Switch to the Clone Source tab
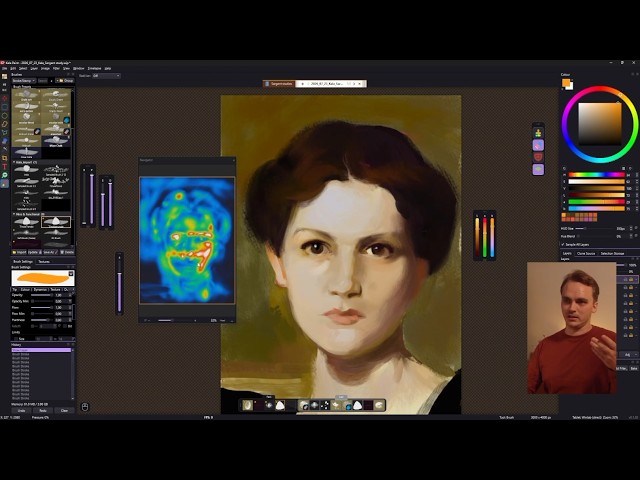 (586, 253)
